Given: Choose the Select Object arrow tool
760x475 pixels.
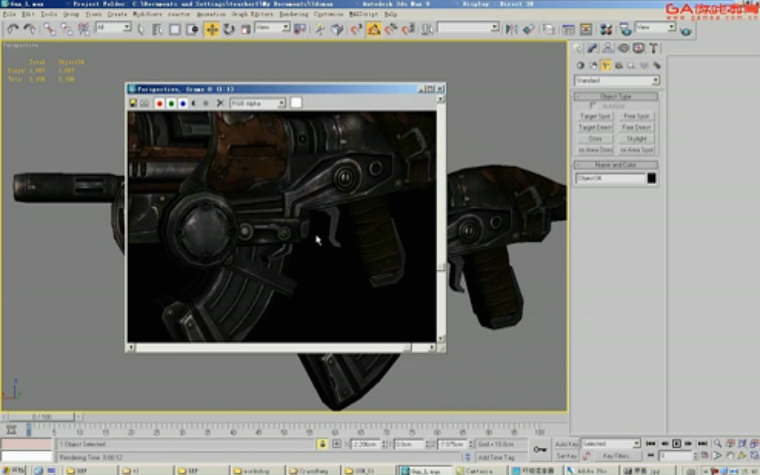Looking at the screenshot, I should (141, 29).
